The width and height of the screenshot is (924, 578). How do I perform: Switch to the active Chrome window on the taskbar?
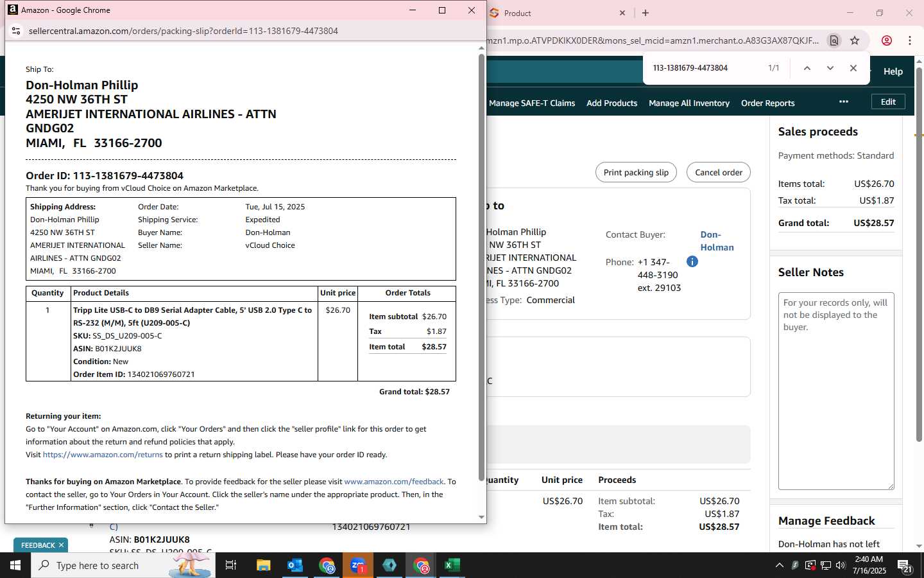(x=421, y=565)
